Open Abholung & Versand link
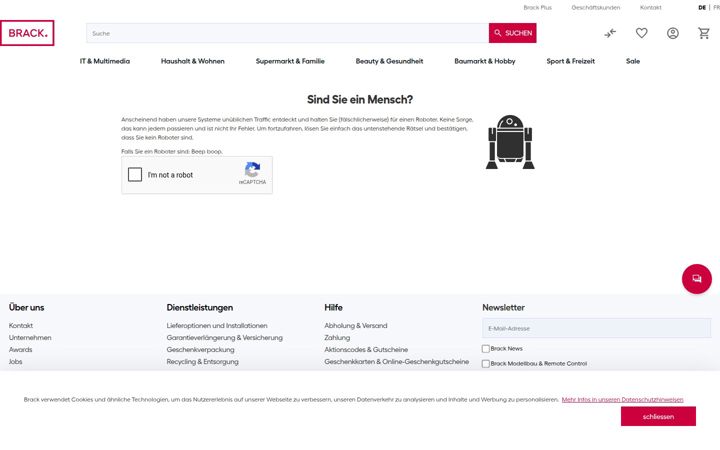 pos(356,326)
